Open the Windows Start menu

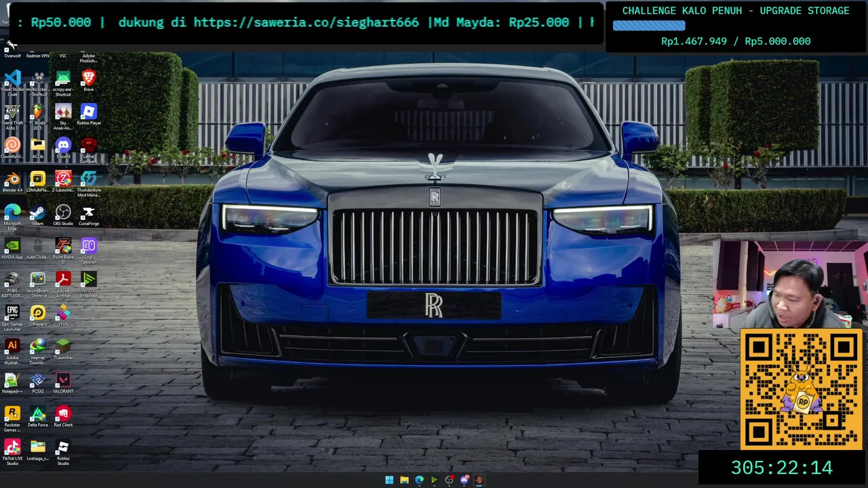click(x=389, y=480)
